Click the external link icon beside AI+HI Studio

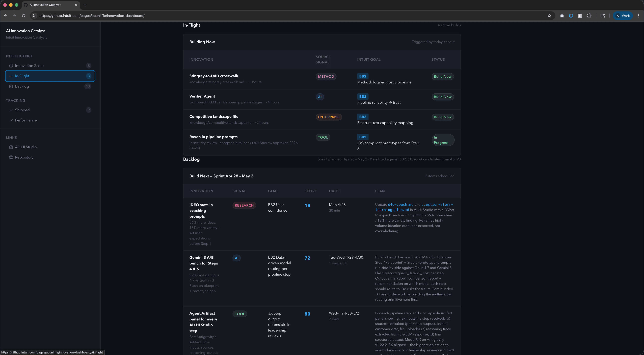[x=11, y=147]
